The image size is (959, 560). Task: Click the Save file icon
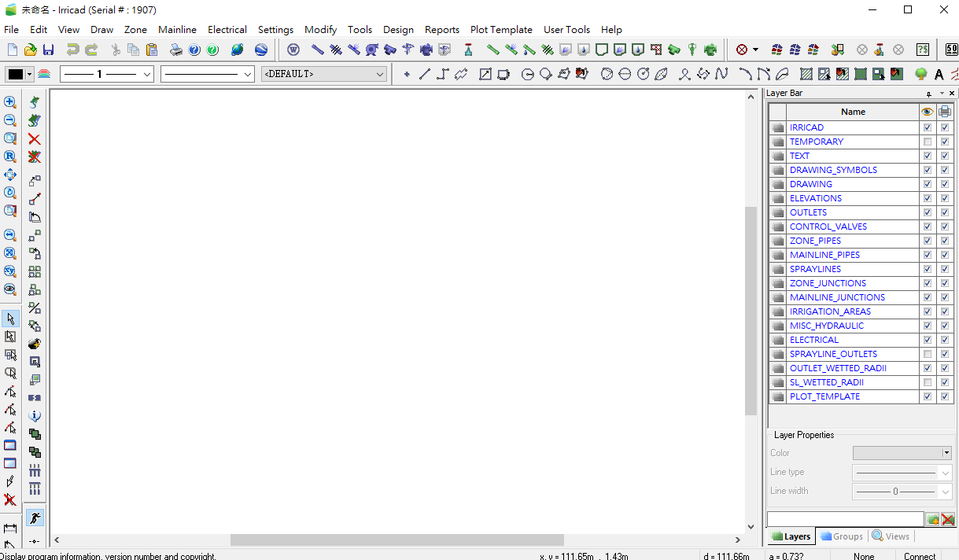48,50
